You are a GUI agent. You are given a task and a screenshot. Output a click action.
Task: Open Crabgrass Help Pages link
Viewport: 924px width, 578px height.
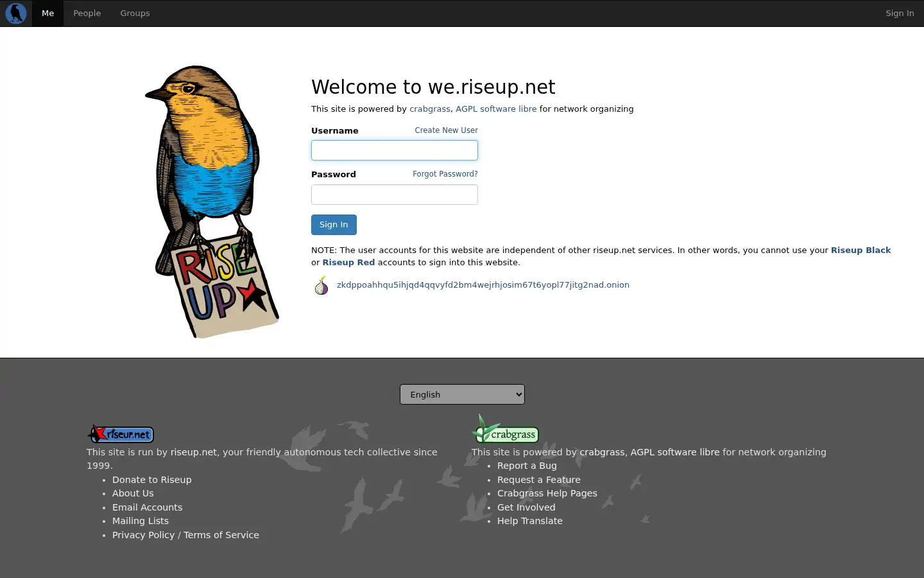(x=547, y=493)
